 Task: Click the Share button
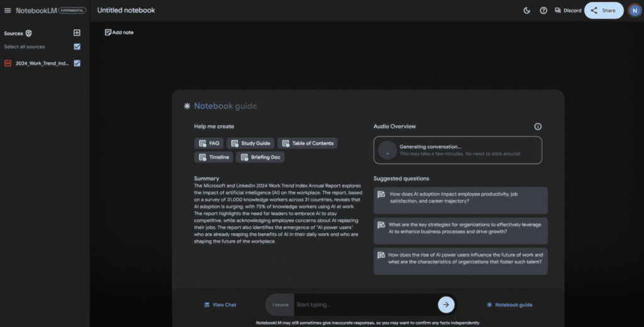[x=604, y=10]
